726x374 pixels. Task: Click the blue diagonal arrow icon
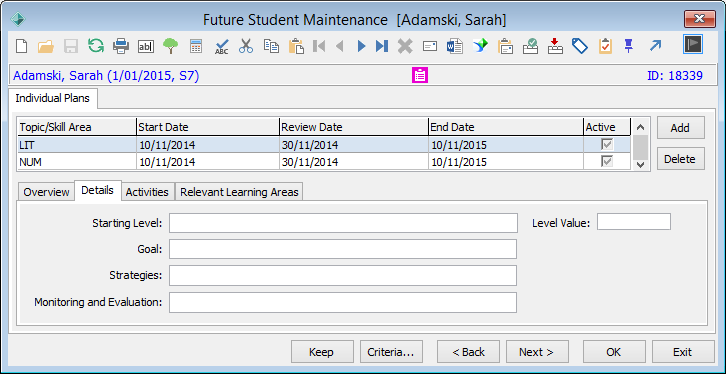[x=655, y=45]
